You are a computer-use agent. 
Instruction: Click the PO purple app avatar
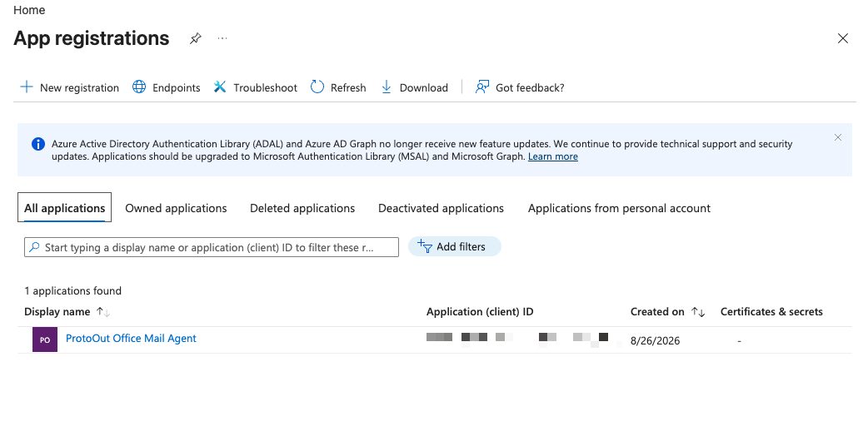click(45, 339)
